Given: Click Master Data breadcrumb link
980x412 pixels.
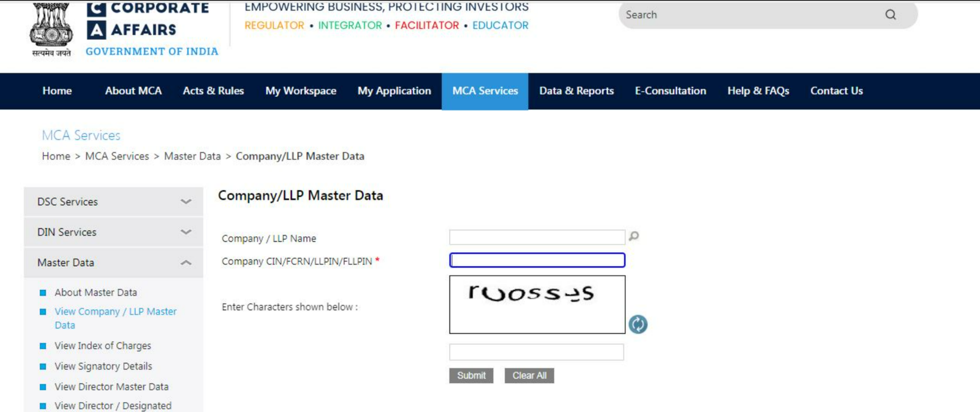Looking at the screenshot, I should pyautogui.click(x=192, y=156).
